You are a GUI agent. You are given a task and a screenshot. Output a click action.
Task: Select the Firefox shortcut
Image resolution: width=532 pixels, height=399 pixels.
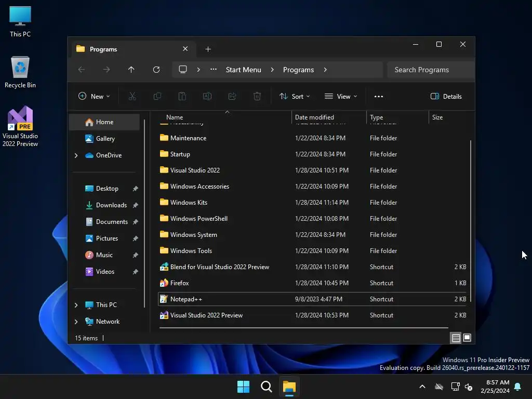coord(312,283)
